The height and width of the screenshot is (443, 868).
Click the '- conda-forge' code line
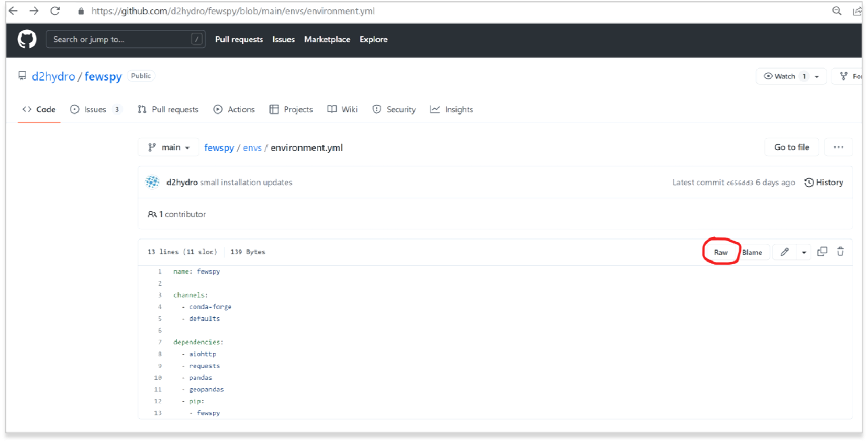pos(206,306)
